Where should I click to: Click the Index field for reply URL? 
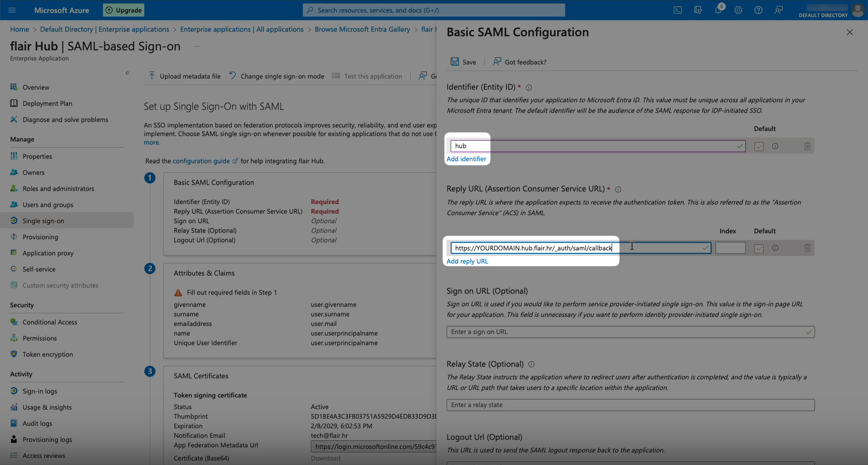[730, 248]
